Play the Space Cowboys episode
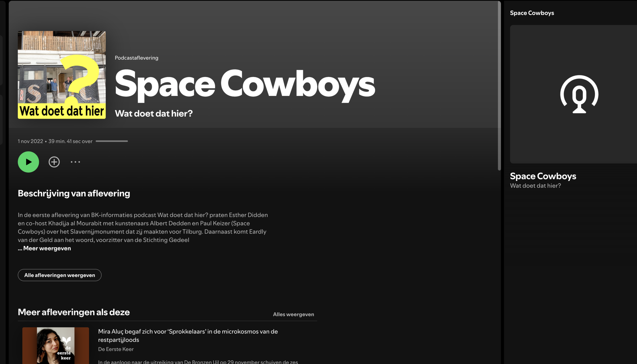 28,162
